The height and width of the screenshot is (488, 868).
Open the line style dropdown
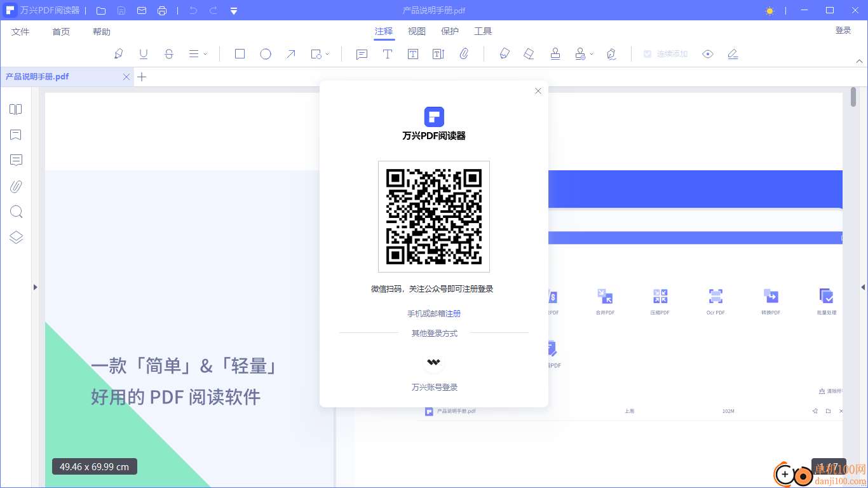(198, 54)
